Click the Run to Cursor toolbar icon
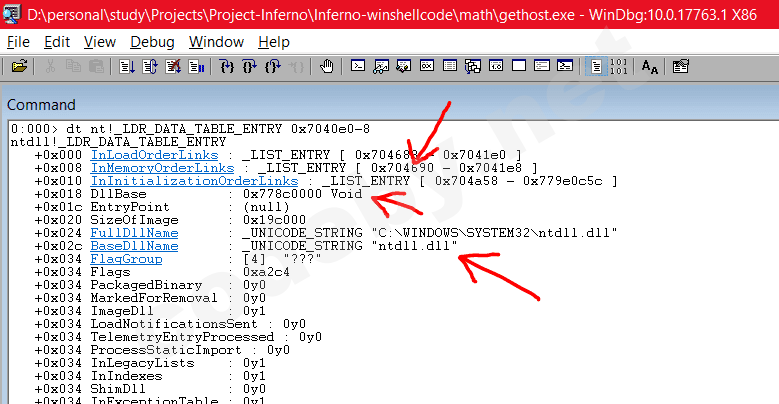The width and height of the screenshot is (779, 404). tap(296, 66)
